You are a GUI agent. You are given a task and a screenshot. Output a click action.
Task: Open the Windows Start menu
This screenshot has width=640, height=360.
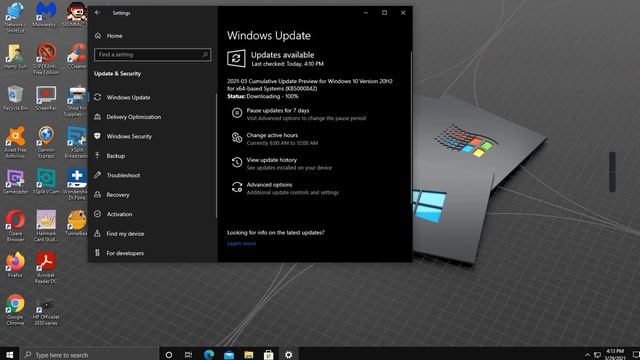9,355
